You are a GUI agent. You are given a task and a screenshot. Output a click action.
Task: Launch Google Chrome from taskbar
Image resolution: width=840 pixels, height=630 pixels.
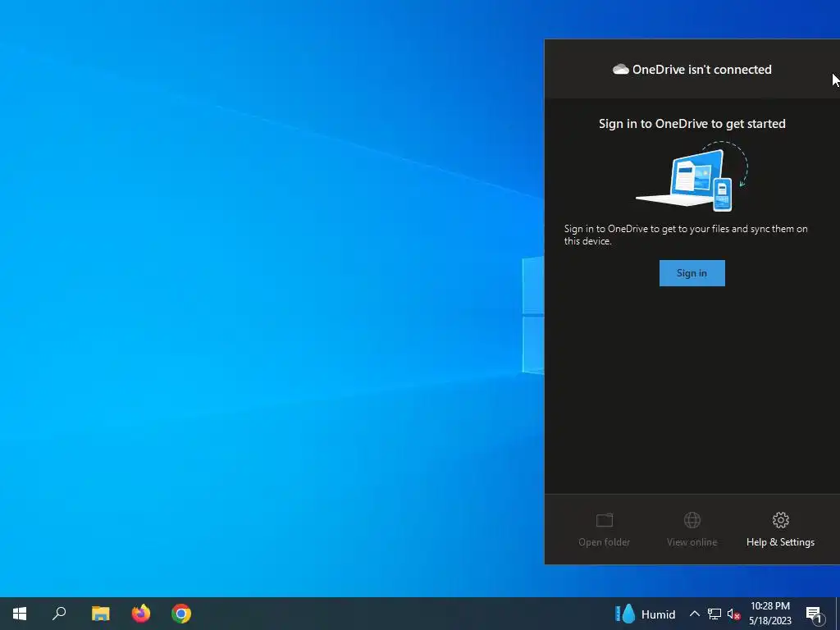[x=181, y=614]
